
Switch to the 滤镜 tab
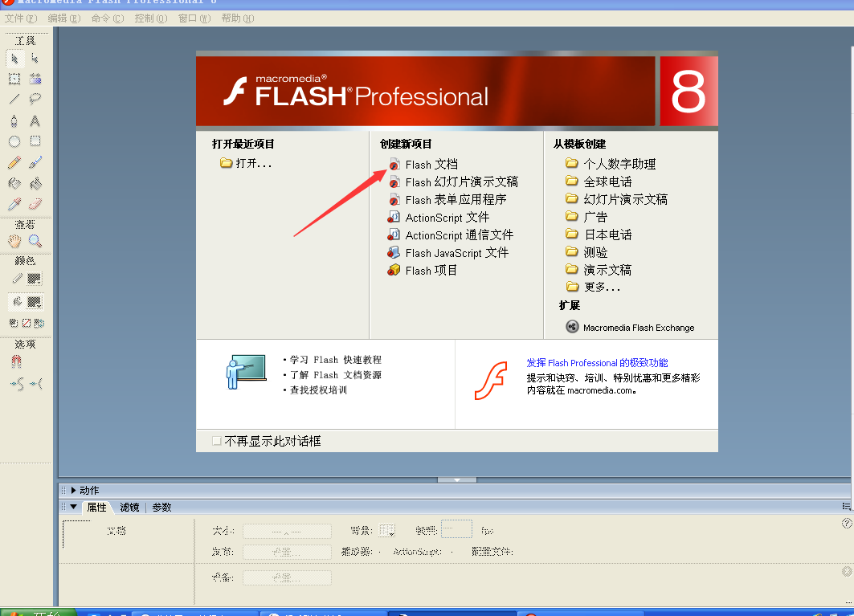coord(129,508)
